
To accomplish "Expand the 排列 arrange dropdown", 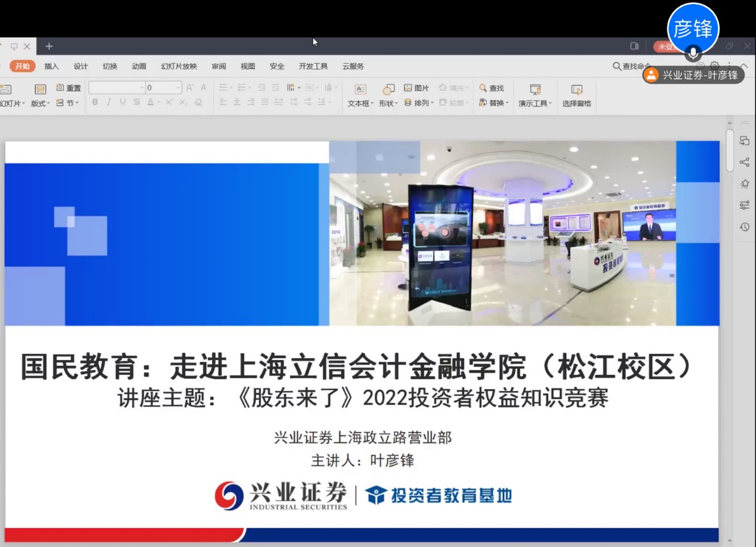I will 418,103.
